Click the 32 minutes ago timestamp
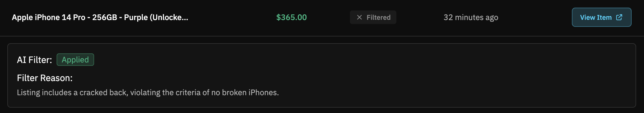Screen dimensions: 644x113 (471, 17)
